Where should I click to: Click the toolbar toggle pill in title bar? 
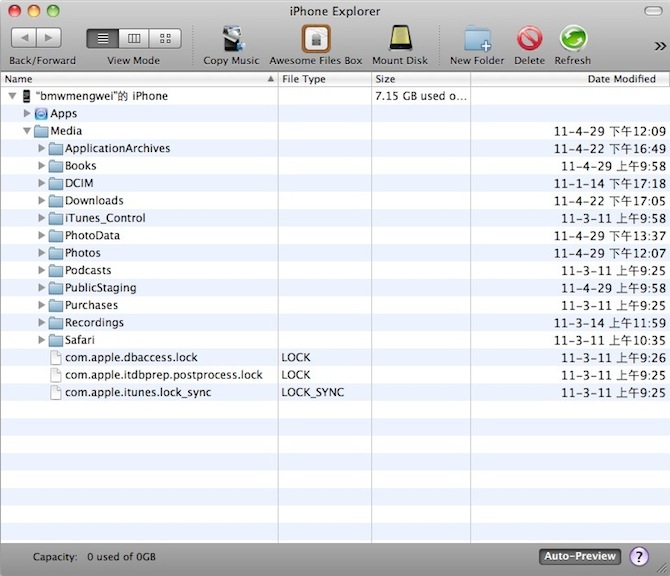point(653,11)
